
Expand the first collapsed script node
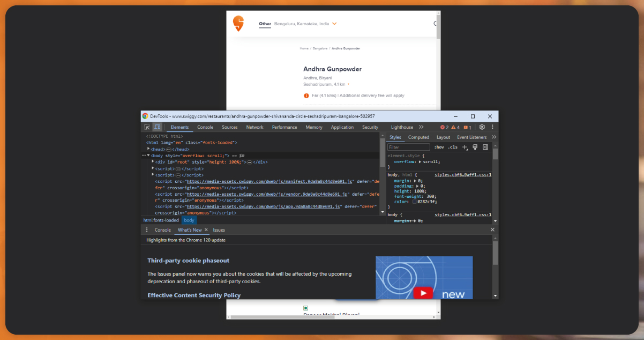153,168
